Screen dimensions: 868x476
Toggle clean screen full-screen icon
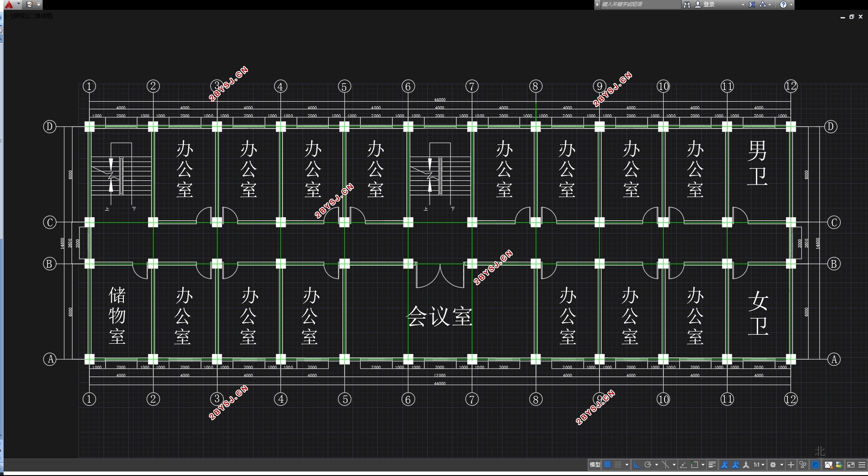[851, 465]
